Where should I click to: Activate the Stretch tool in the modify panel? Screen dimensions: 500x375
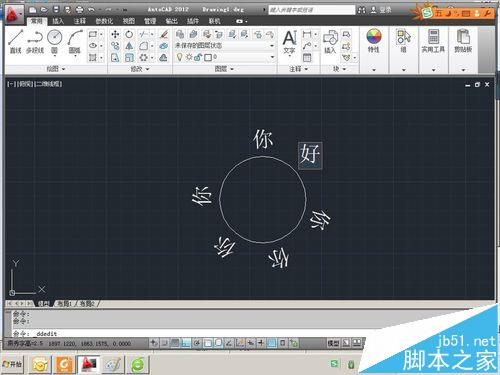click(x=115, y=58)
